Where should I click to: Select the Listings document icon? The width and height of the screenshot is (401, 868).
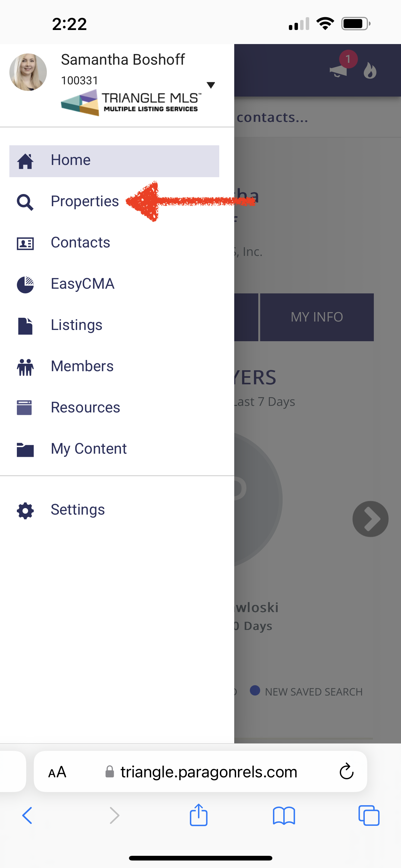25,326
